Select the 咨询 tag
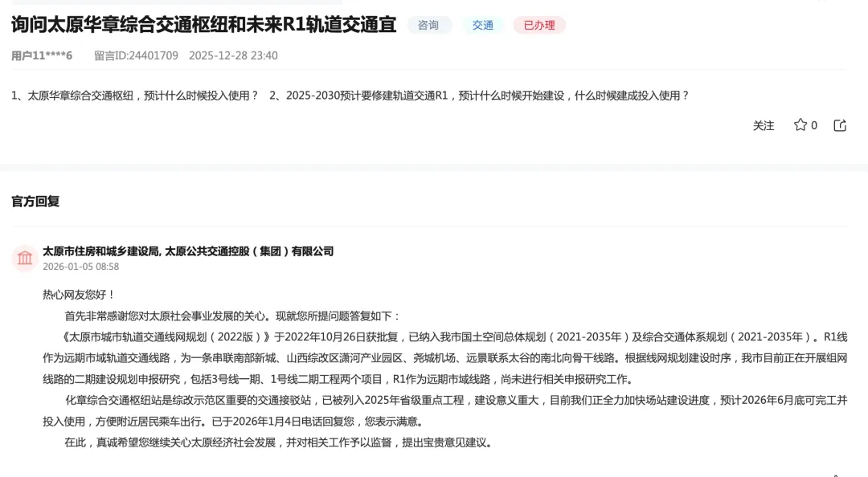The height and width of the screenshot is (477, 868). click(x=428, y=25)
